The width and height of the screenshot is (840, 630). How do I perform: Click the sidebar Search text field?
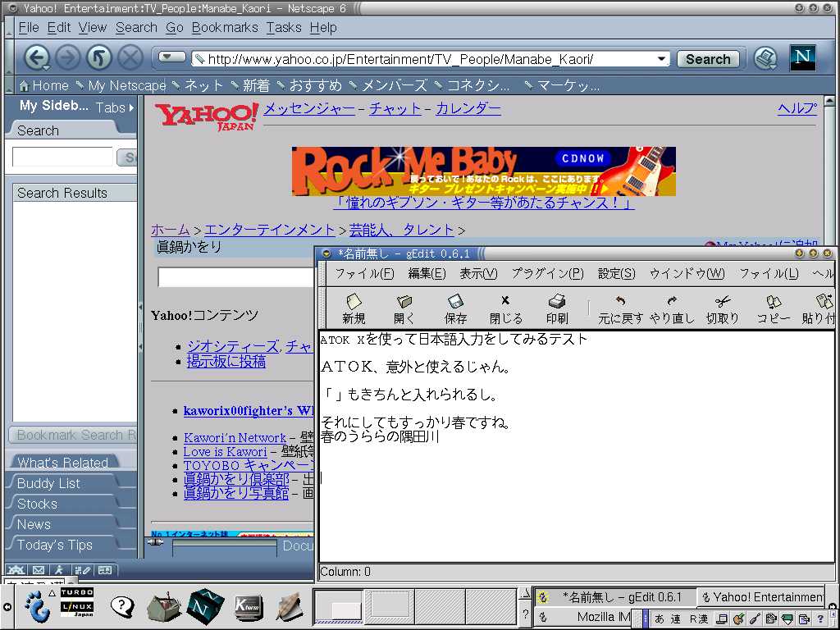[62, 157]
